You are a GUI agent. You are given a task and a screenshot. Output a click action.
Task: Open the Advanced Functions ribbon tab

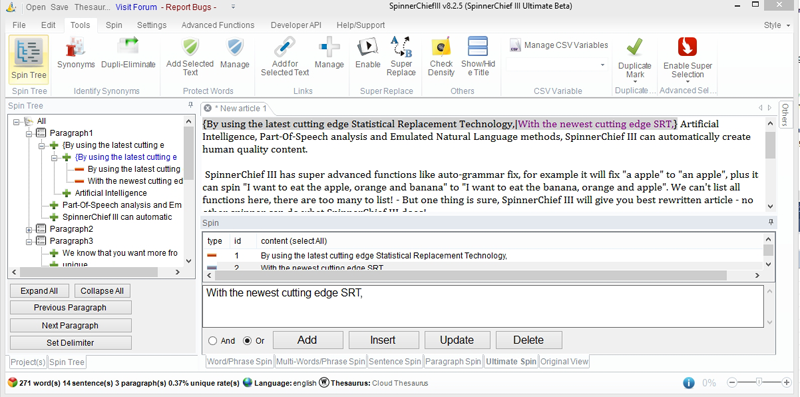point(218,25)
